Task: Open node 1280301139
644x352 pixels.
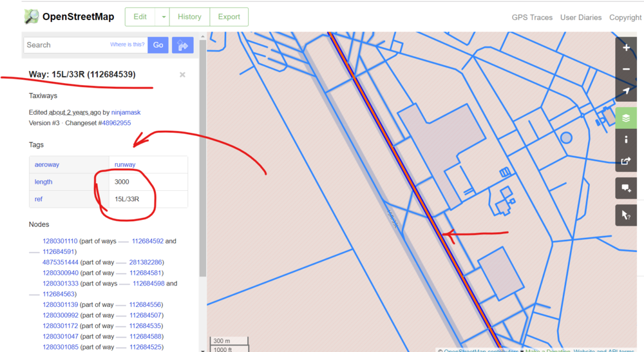Action: pyautogui.click(x=60, y=305)
